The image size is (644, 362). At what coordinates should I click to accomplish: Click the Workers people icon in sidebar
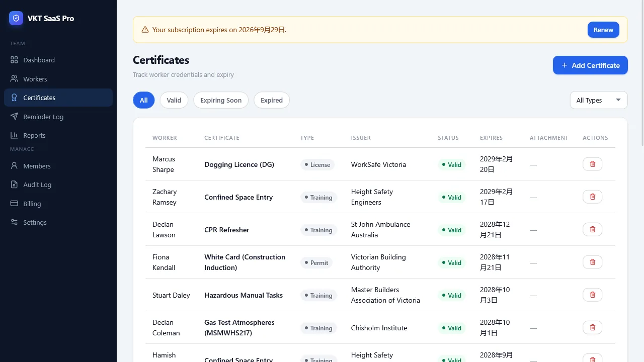click(14, 79)
